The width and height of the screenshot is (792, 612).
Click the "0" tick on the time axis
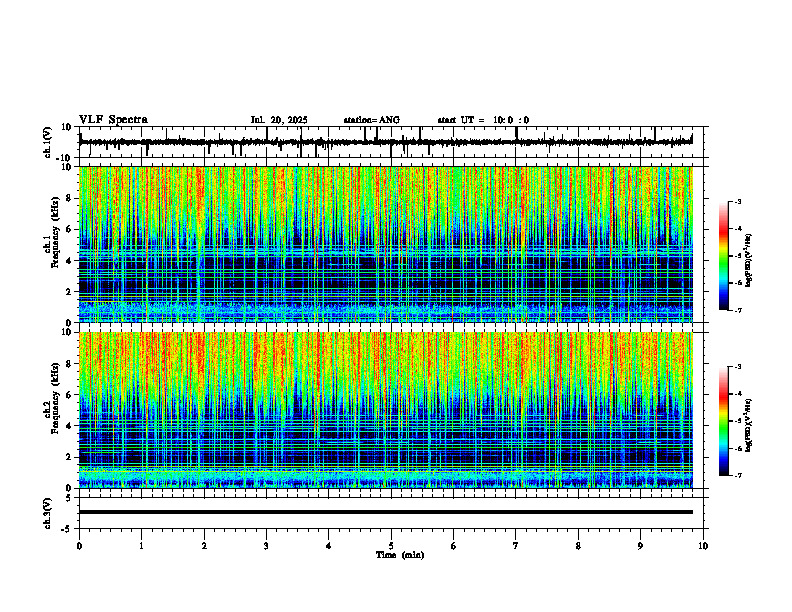79,546
